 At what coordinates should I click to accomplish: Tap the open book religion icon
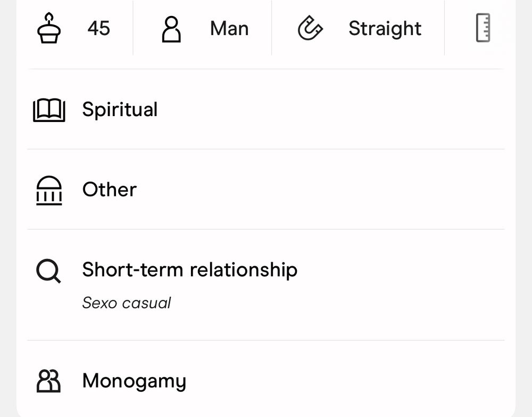[x=49, y=110]
